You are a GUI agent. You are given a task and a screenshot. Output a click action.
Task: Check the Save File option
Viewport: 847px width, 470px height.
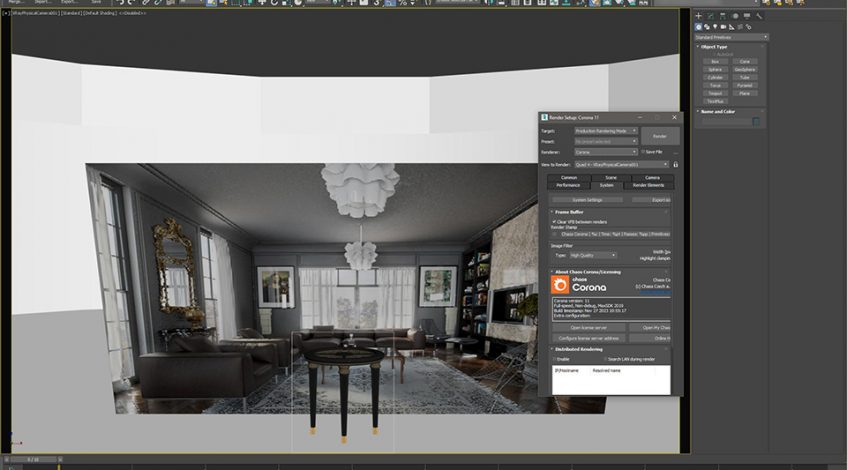pyautogui.click(x=644, y=152)
